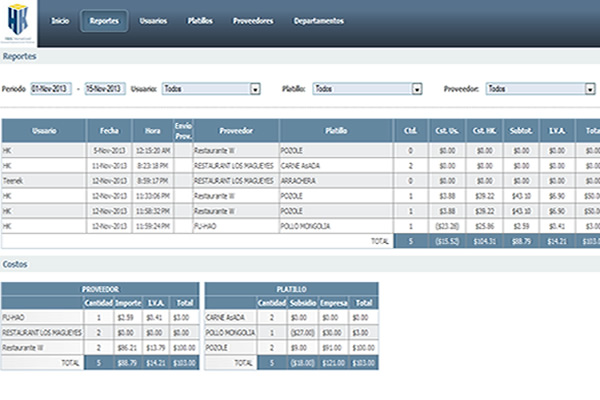
Task: Open the Platillos navigation item
Action: [x=199, y=20]
